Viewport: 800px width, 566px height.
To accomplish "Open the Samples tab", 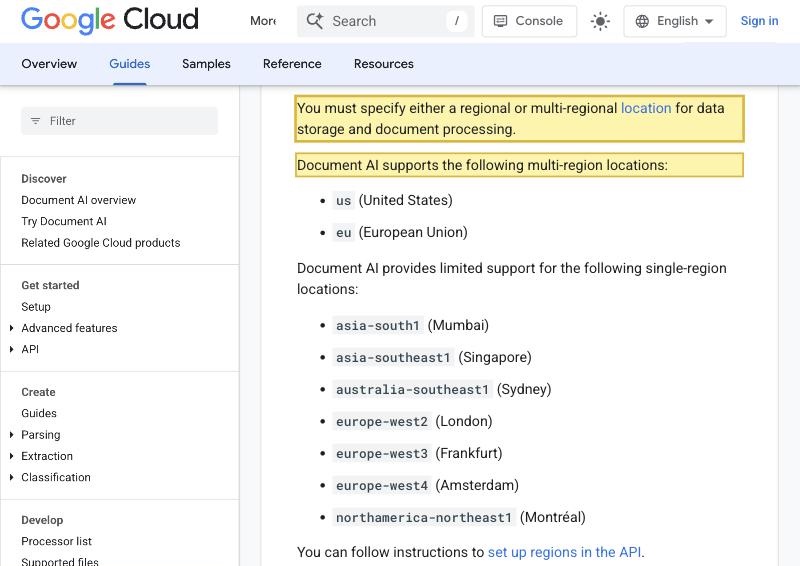I will point(206,64).
